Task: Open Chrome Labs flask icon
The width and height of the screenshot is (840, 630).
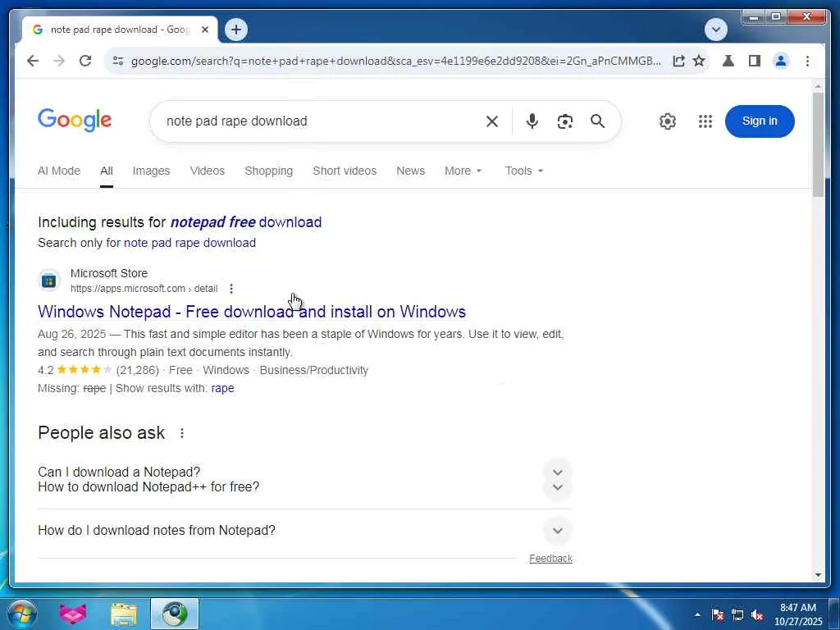Action: tap(728, 61)
